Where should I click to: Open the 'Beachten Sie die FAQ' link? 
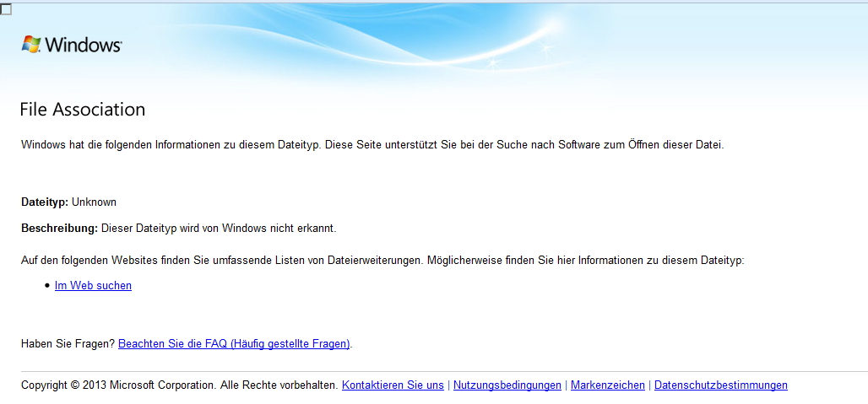234,344
